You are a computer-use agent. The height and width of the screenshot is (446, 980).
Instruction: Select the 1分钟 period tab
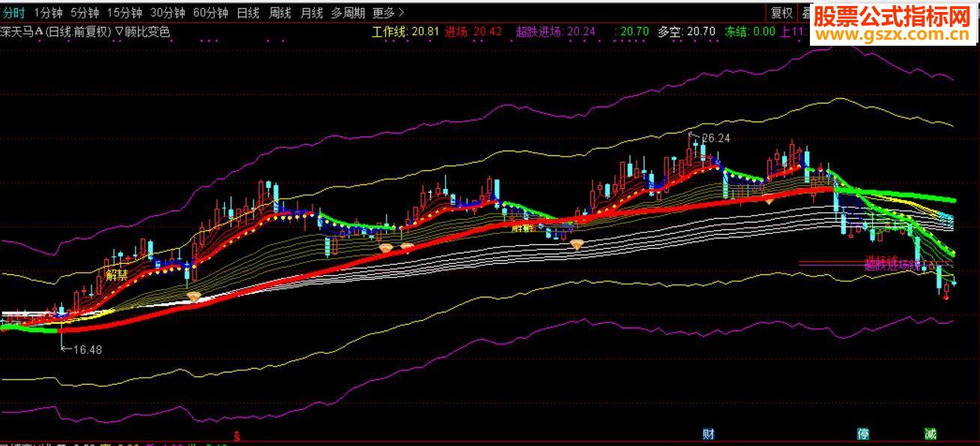click(49, 13)
